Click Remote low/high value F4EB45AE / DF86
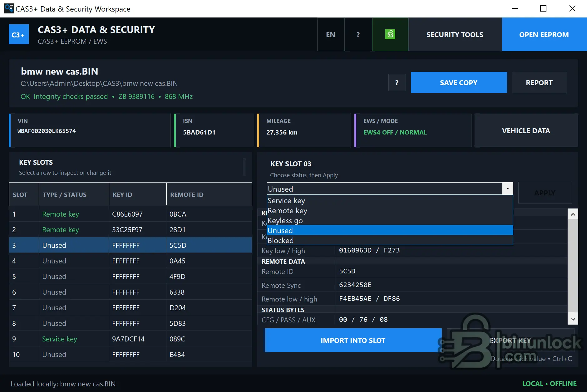The height and width of the screenshot is (392, 587). point(369,299)
